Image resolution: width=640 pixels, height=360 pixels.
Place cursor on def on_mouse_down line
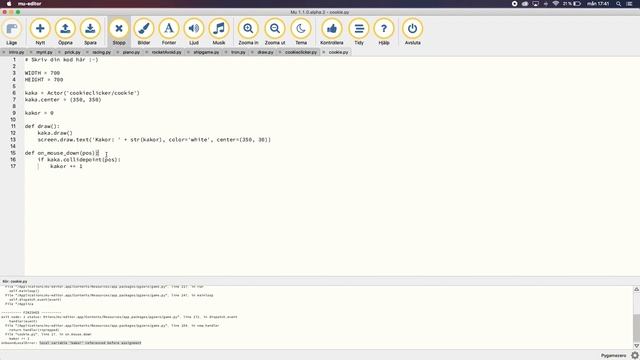tap(62, 153)
